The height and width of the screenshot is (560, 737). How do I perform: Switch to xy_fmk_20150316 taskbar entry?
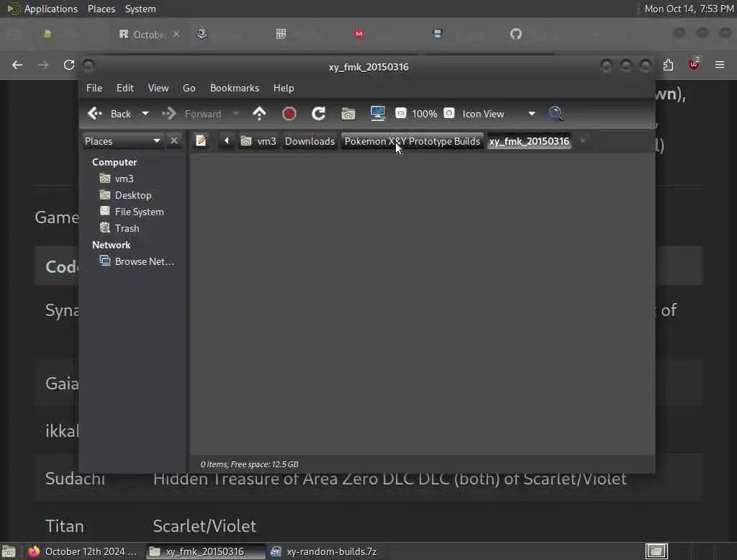pos(205,551)
